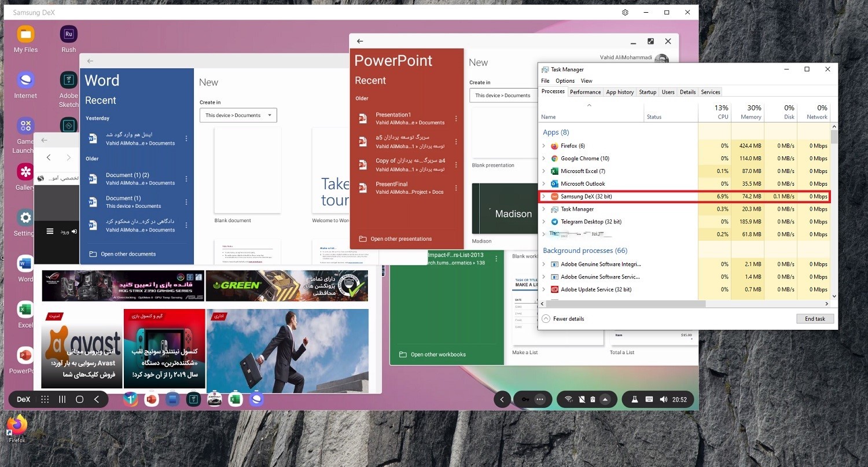Click the flask labs icon in DeX tray
Viewport: 868px width, 467px height.
[x=635, y=399]
